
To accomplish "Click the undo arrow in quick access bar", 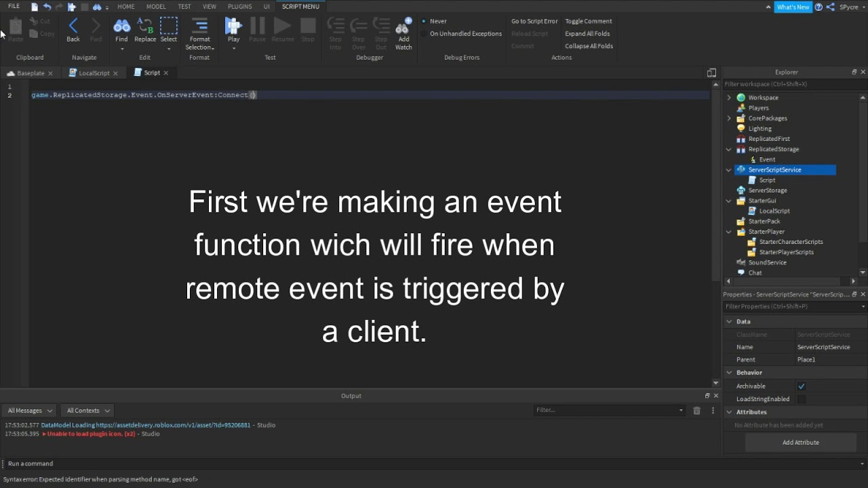I will coord(47,7).
